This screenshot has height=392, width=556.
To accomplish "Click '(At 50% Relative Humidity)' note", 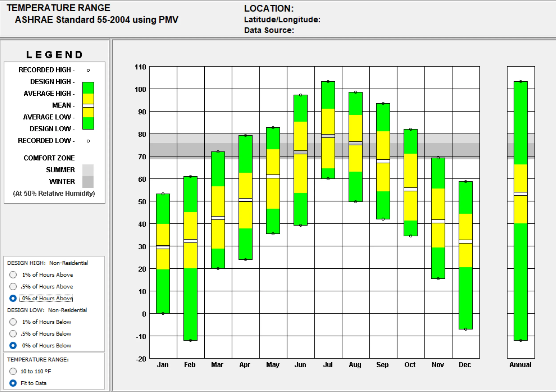I will point(54,193).
